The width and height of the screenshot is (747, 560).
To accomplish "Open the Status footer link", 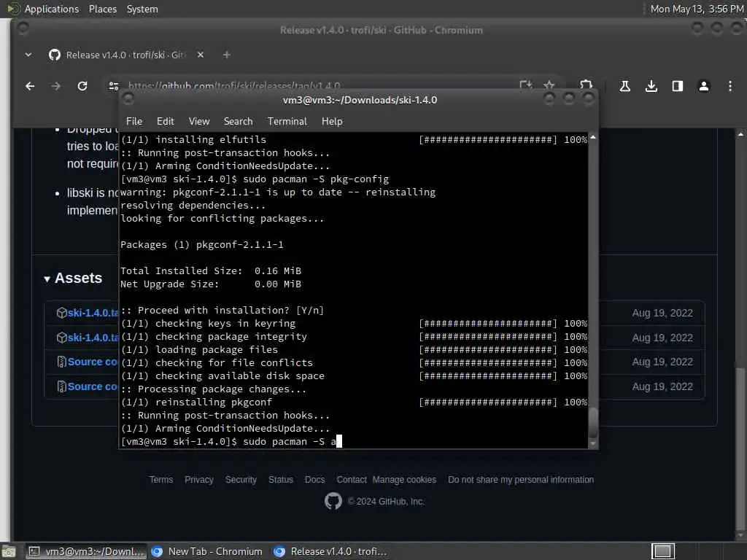I will (x=281, y=480).
